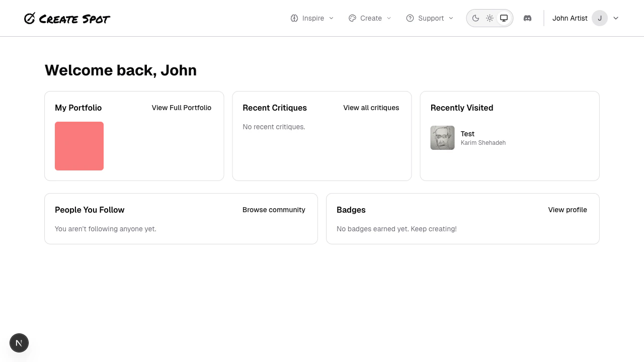Click You aren't following anyone yet text

point(106,229)
